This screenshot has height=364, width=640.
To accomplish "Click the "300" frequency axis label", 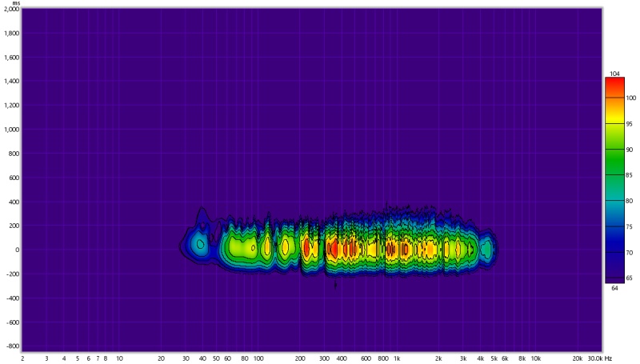I will [x=325, y=358].
